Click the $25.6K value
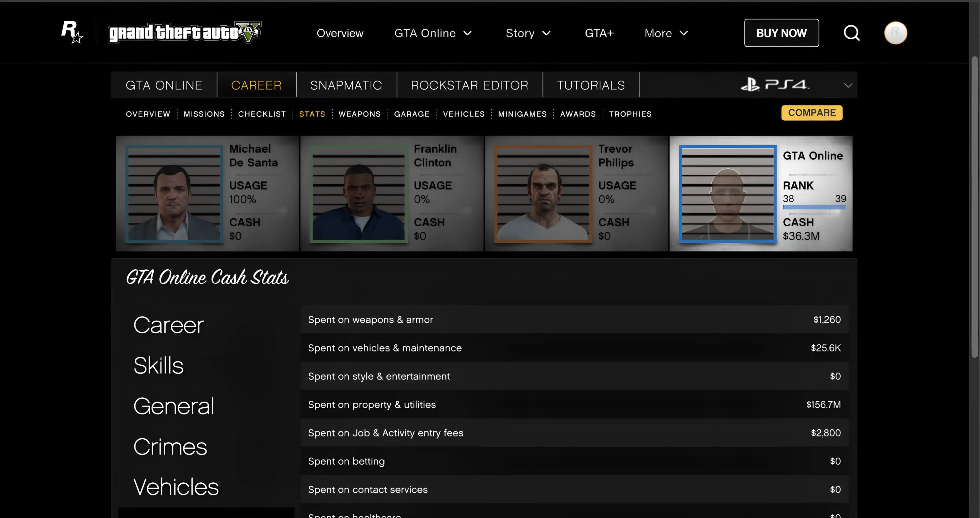The width and height of the screenshot is (980, 518). pos(825,348)
